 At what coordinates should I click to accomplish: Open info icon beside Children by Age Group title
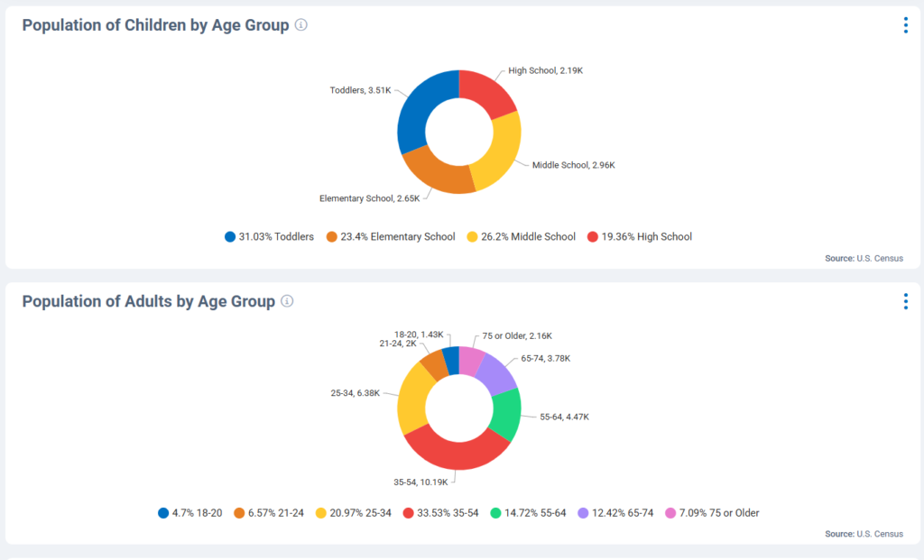coord(301,25)
